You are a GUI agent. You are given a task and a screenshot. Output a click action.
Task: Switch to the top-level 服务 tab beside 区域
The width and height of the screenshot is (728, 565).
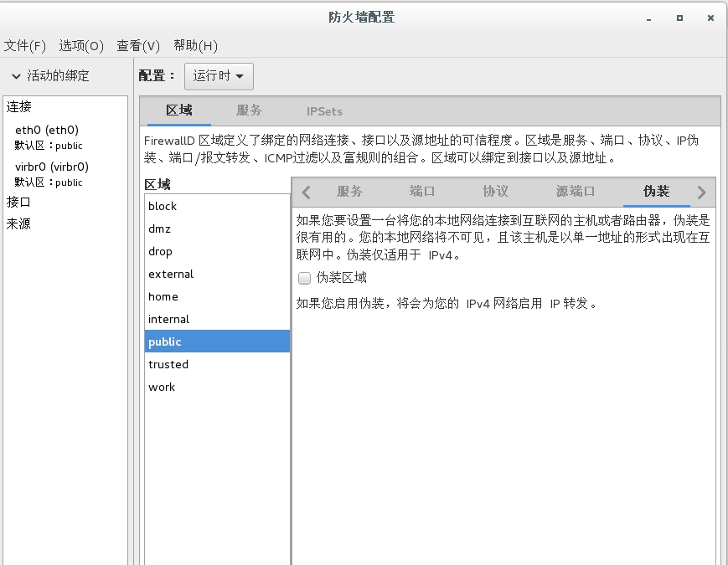[x=250, y=110]
